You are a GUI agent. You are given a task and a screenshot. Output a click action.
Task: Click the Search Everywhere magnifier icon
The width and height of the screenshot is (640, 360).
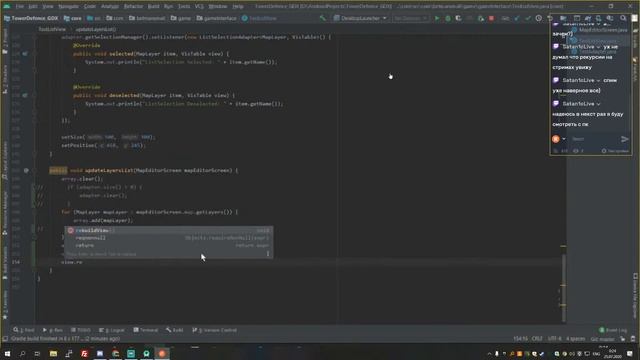point(623,18)
